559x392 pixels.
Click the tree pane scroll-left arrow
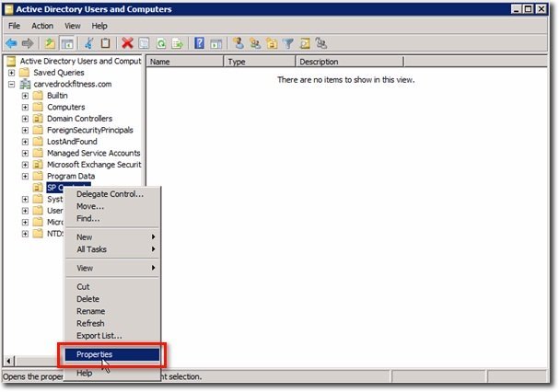[9, 361]
